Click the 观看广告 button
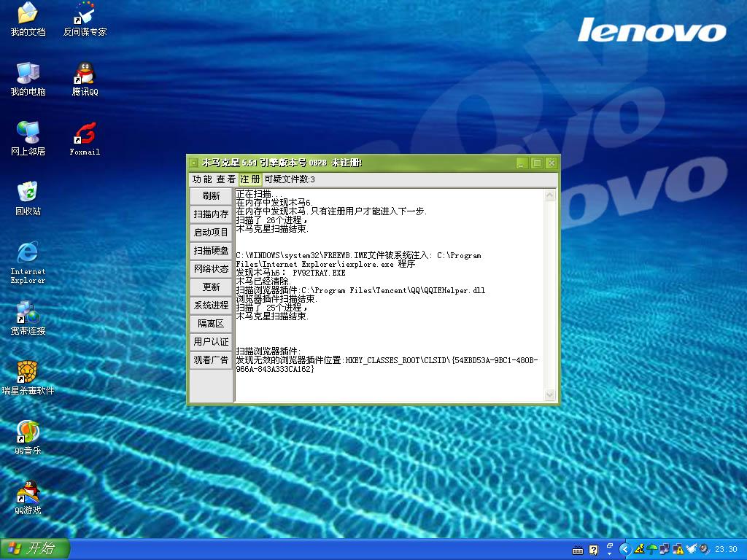 [x=211, y=360]
